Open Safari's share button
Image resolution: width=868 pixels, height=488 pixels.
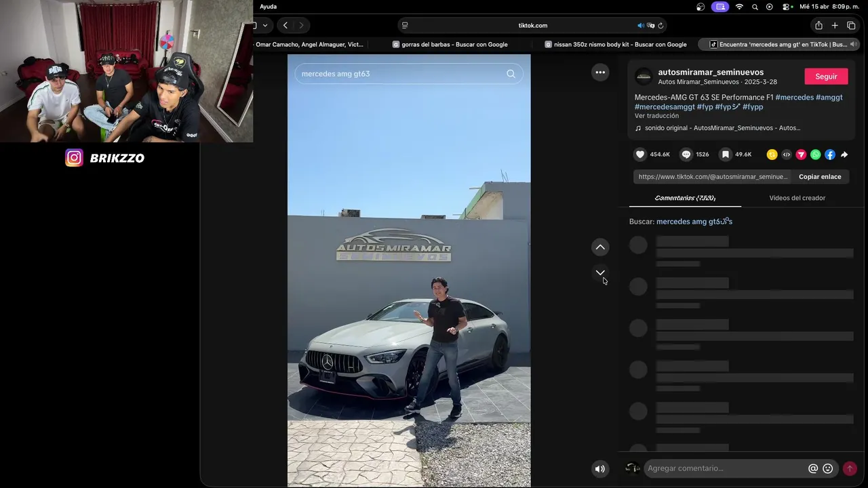818,26
